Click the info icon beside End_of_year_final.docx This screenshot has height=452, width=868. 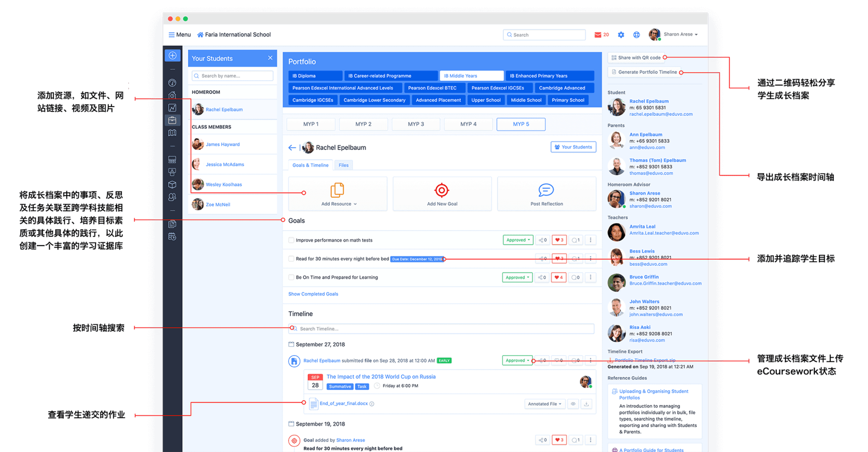(x=372, y=404)
